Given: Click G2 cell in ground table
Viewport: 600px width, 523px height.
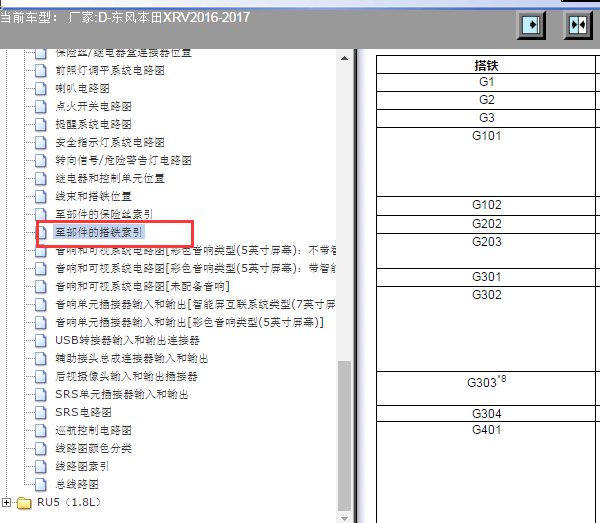Looking at the screenshot, I should 486,100.
